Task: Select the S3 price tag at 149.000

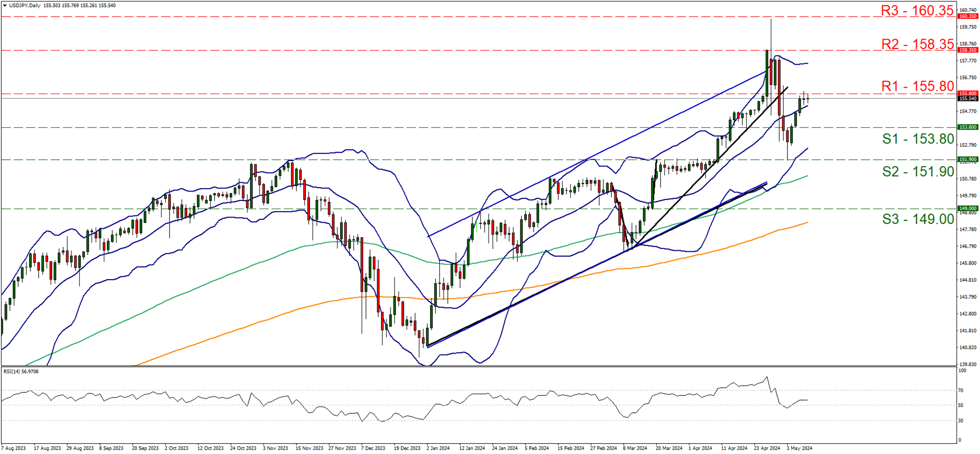Action: coord(967,208)
